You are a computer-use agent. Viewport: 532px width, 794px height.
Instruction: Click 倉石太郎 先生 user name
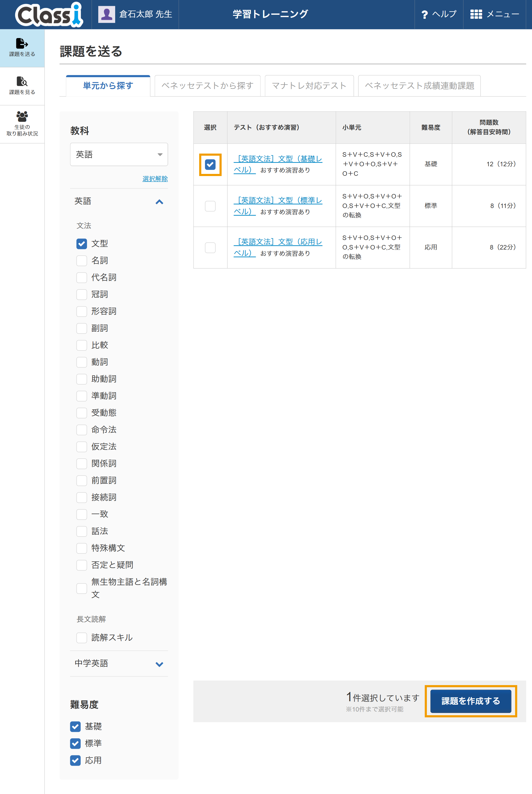pos(146,14)
